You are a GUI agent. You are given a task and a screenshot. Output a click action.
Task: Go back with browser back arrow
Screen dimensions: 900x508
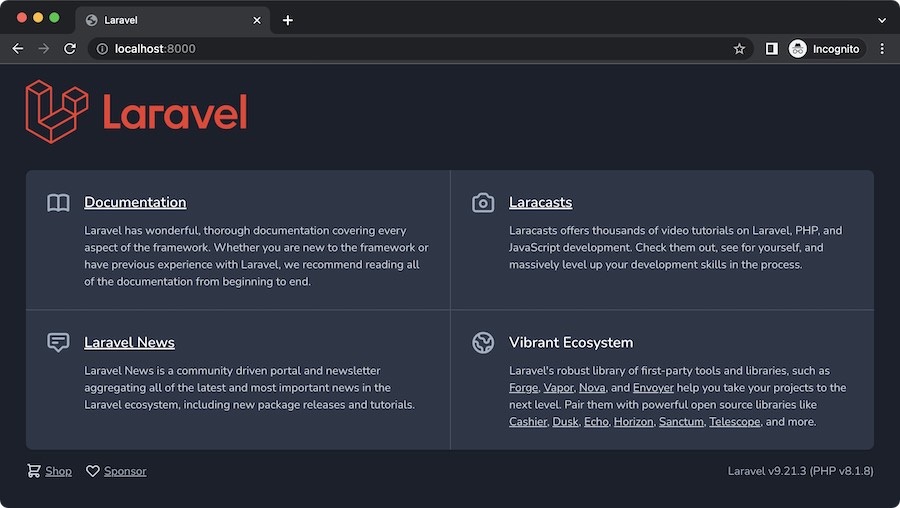pyautogui.click(x=18, y=49)
